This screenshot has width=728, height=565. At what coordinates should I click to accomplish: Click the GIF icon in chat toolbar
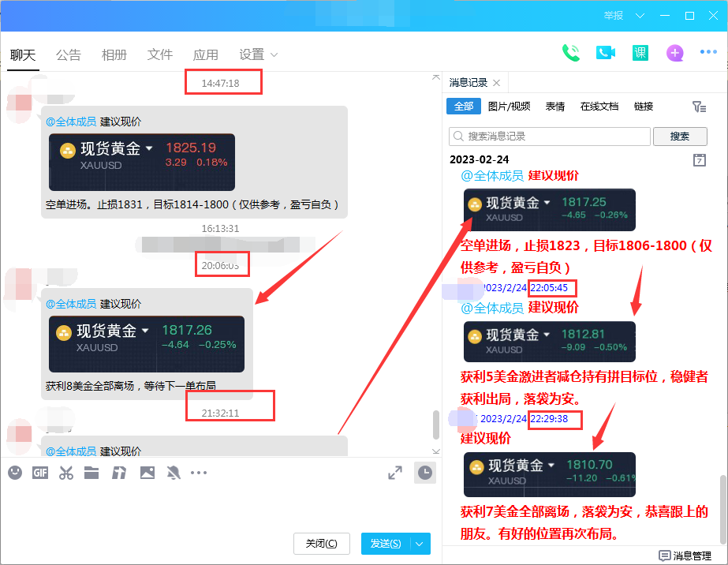click(x=40, y=473)
